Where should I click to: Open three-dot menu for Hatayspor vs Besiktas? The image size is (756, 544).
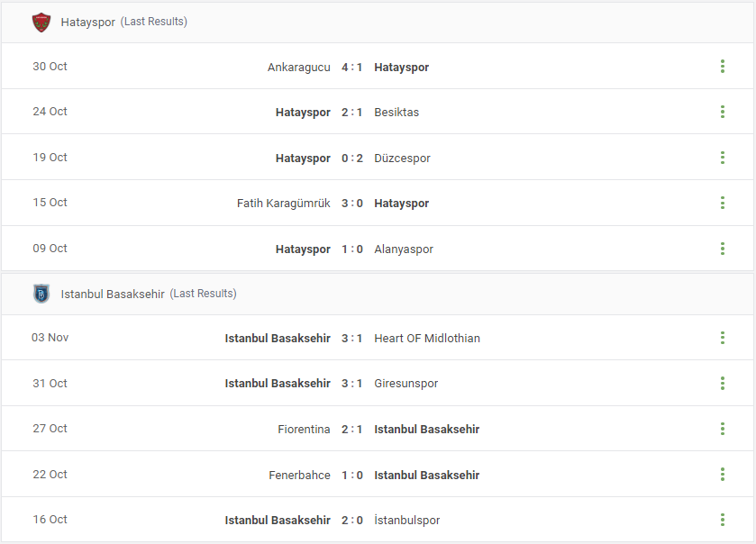pos(723,112)
